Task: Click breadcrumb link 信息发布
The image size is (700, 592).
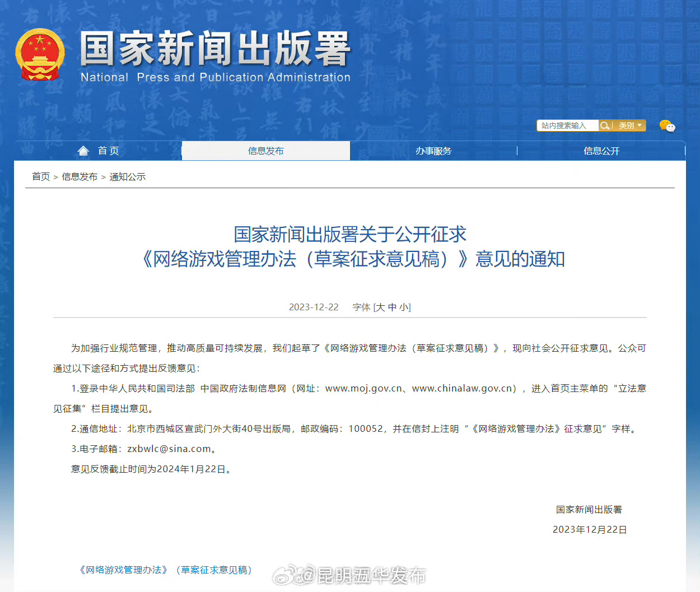Action: (80, 176)
